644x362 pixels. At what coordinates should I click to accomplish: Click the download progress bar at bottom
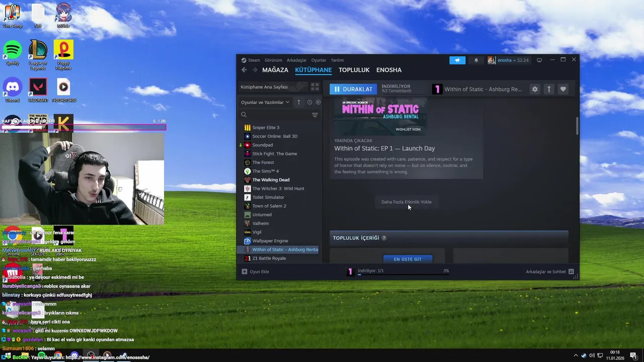[x=403, y=275]
